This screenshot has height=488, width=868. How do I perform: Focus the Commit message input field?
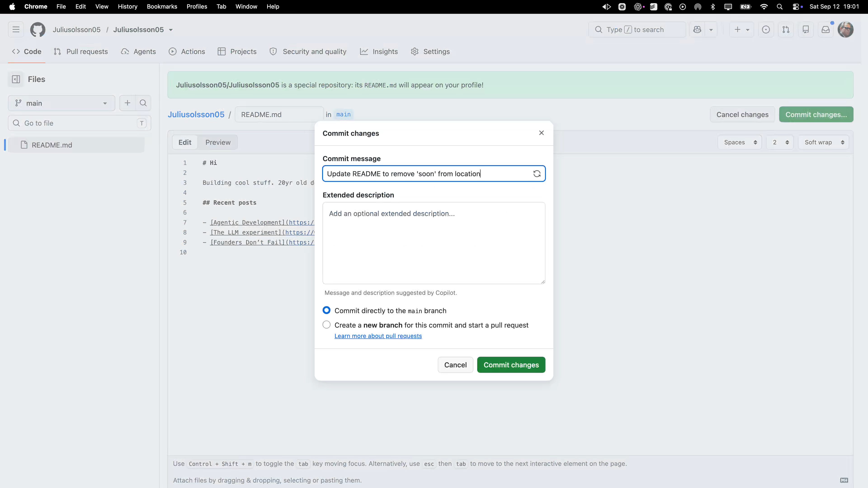[434, 174]
